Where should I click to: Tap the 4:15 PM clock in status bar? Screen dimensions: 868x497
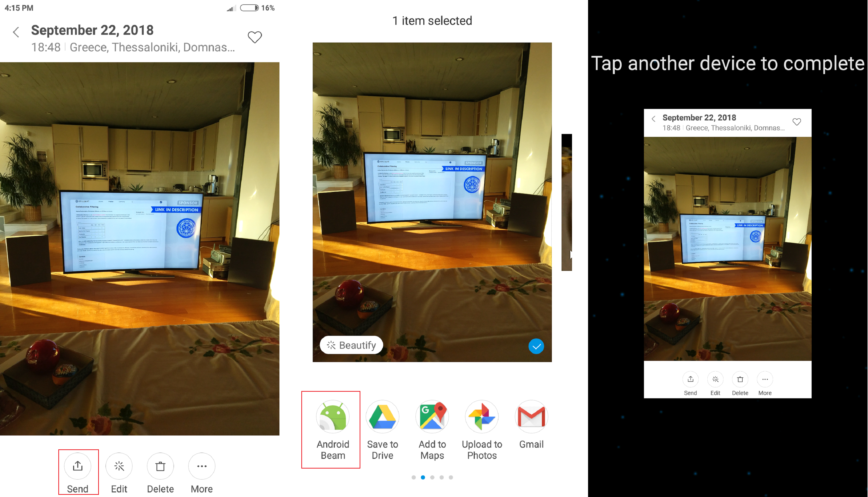coord(19,8)
